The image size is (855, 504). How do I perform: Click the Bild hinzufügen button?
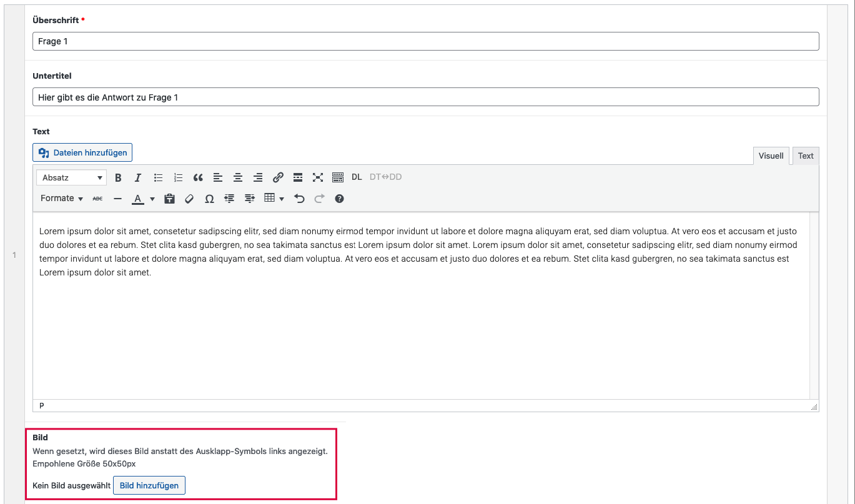tap(149, 485)
